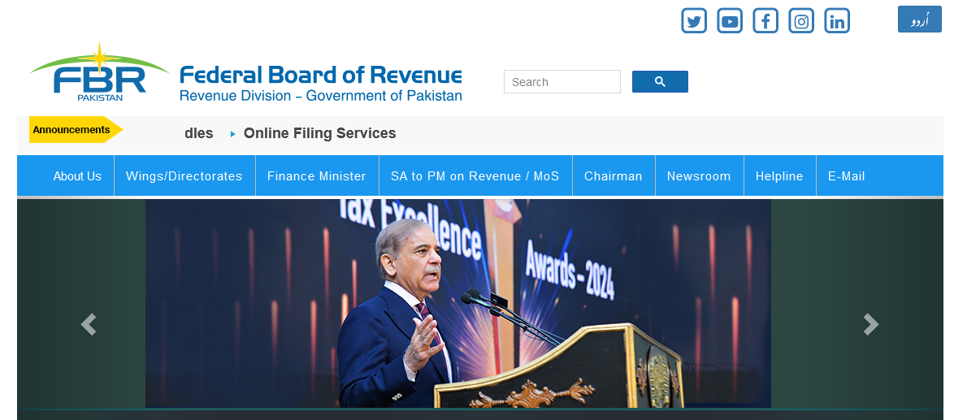Advance carousel with right arrow
980x420 pixels.
(x=870, y=324)
